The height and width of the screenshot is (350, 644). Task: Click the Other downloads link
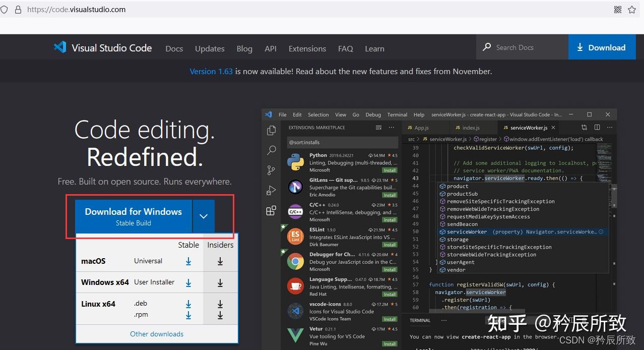(x=157, y=334)
